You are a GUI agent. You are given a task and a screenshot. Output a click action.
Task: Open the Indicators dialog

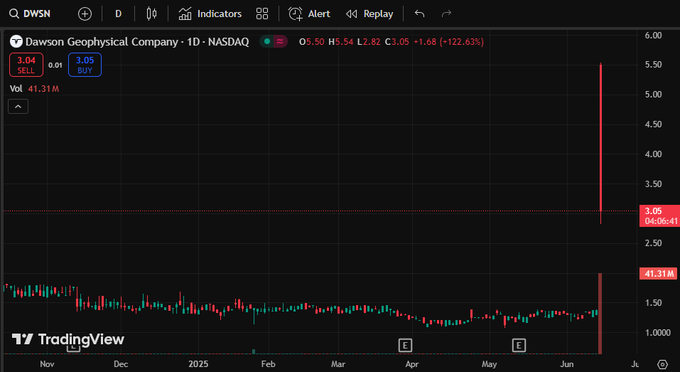pyautogui.click(x=210, y=14)
